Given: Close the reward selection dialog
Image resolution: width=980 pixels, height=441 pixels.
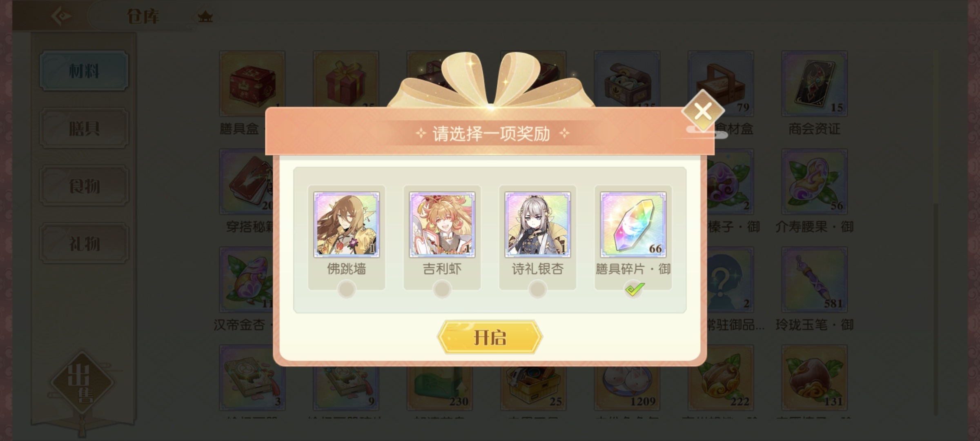Looking at the screenshot, I should pyautogui.click(x=702, y=111).
